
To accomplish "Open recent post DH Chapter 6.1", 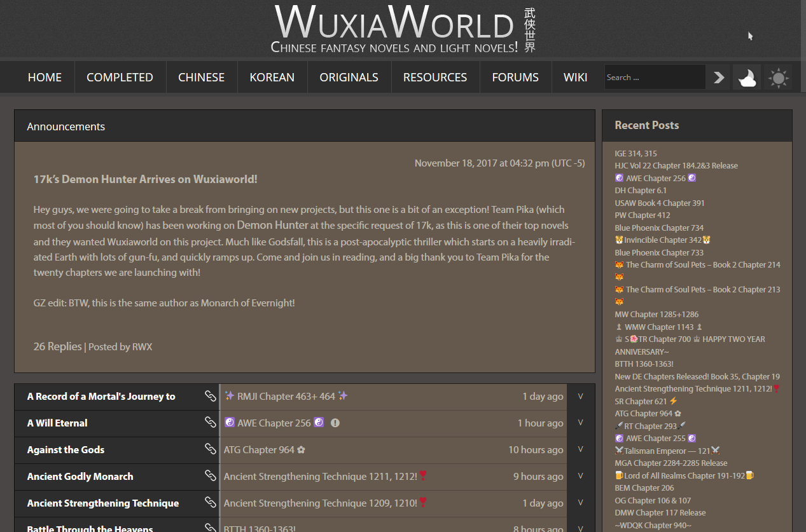I will 641,190.
